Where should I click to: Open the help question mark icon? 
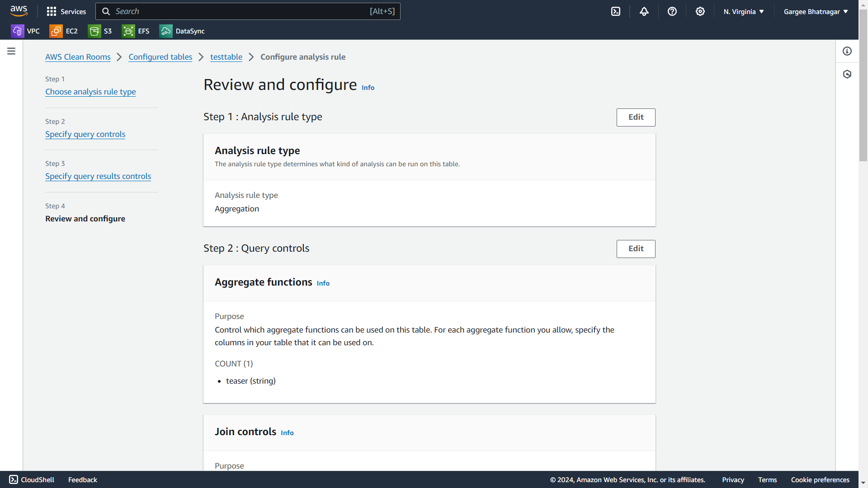(672, 11)
